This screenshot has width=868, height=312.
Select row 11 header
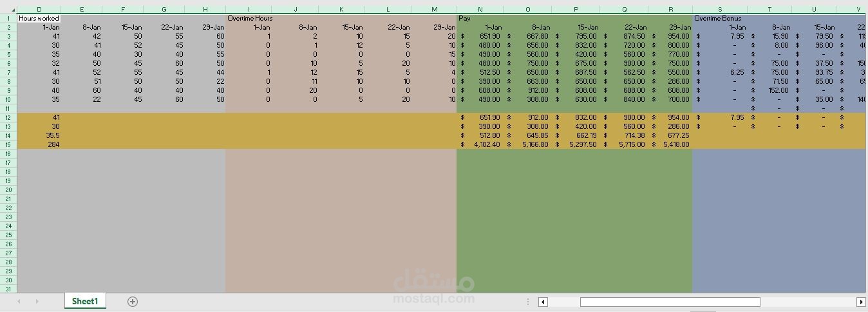coord(8,108)
